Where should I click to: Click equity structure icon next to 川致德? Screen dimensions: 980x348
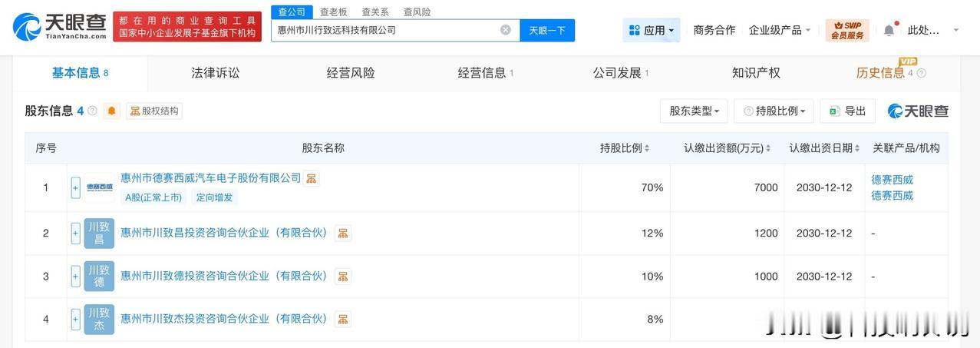(342, 276)
